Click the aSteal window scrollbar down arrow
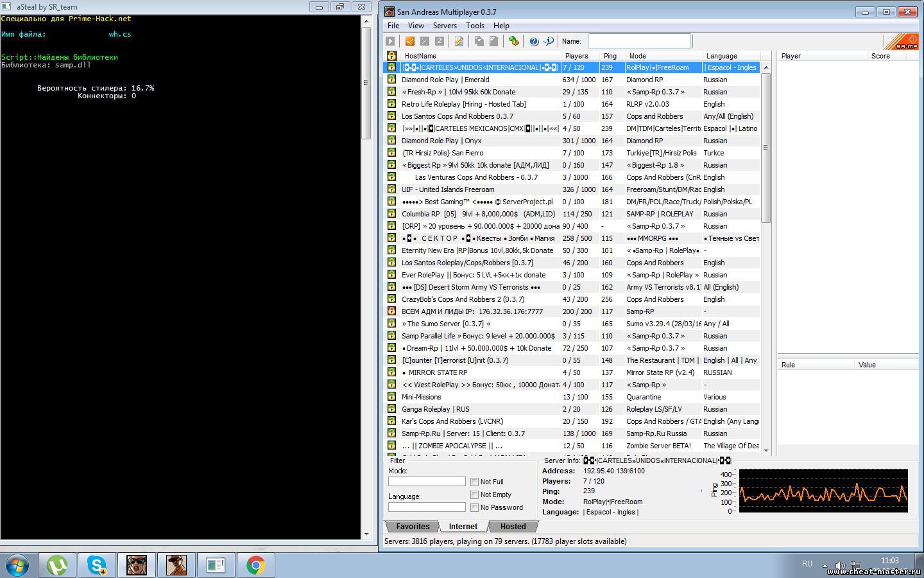This screenshot has width=924, height=578. 366,534
